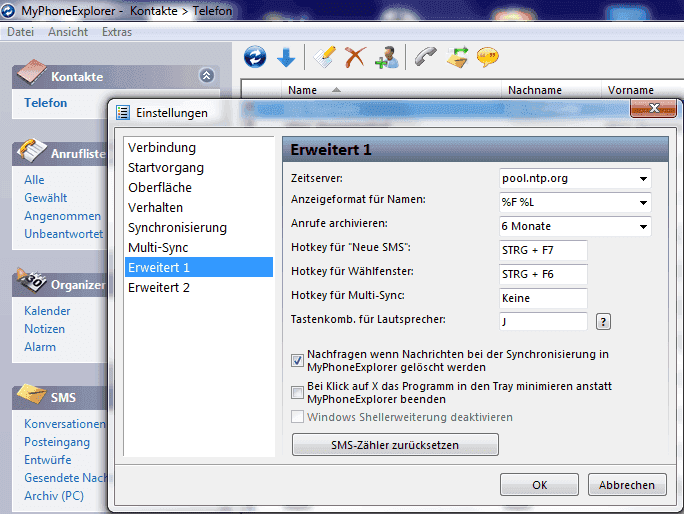
Task: Select Verhalten in settings list
Action: pyautogui.click(x=199, y=208)
